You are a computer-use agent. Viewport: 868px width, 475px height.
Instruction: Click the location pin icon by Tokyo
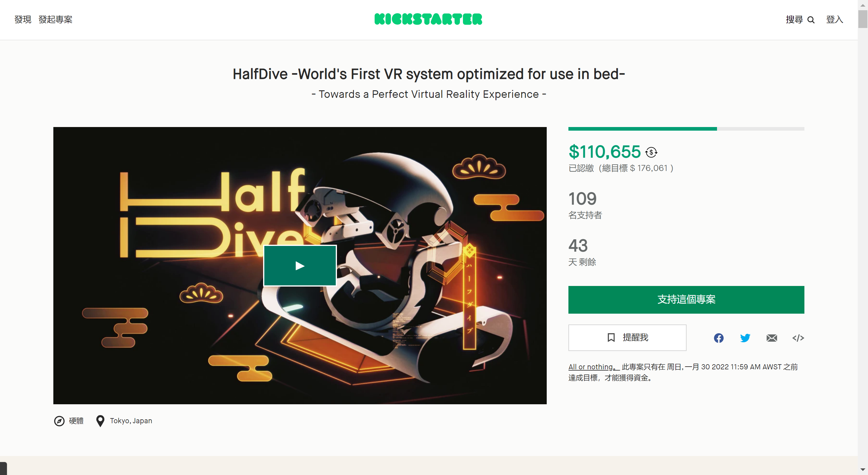pyautogui.click(x=100, y=421)
